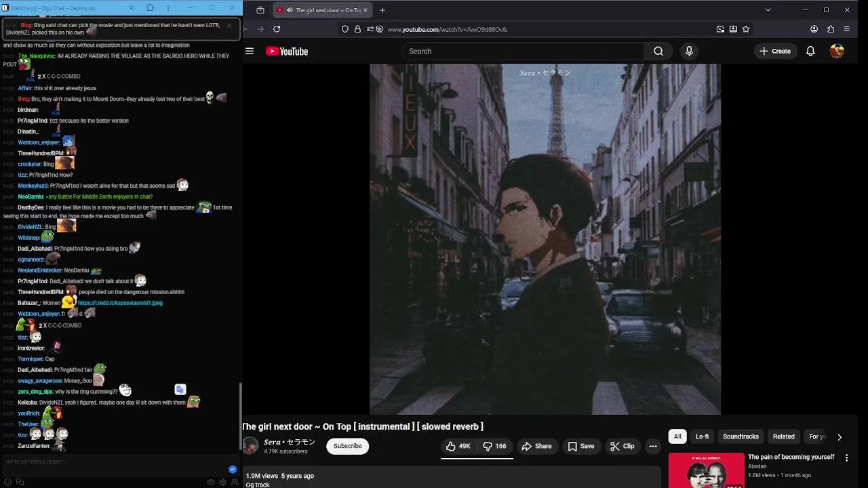
Task: Select the Lo-fi filter chip
Action: (702, 436)
